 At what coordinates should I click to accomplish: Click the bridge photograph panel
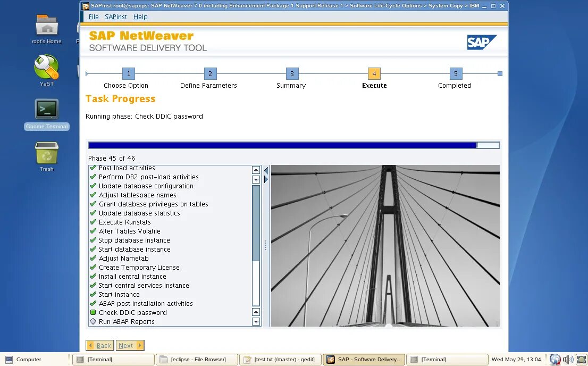point(385,245)
